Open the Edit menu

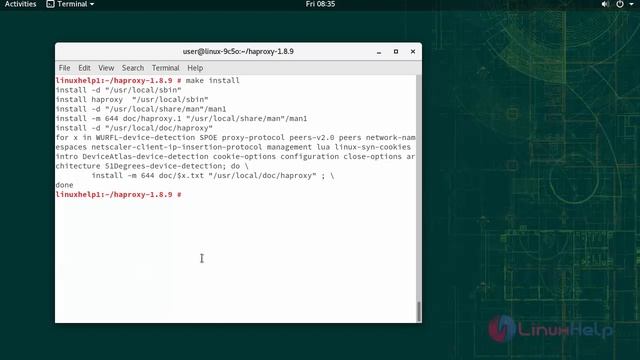point(84,68)
